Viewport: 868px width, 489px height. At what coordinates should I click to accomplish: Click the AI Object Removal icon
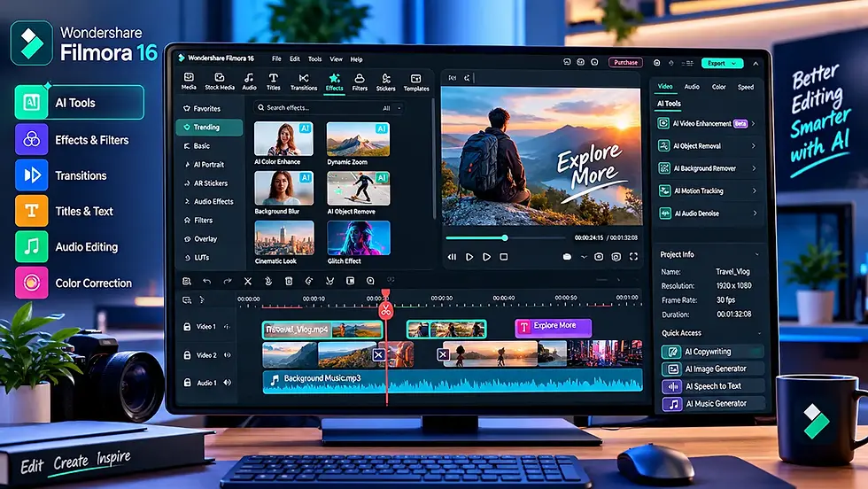663,145
